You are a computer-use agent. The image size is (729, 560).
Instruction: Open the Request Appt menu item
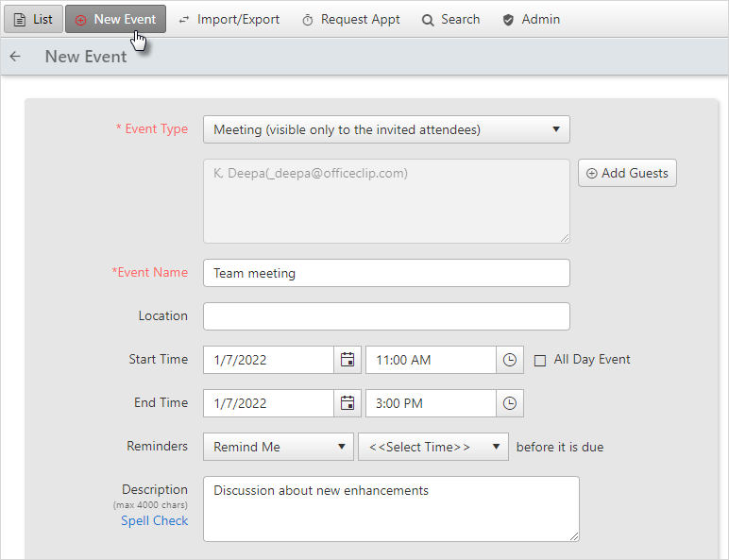pos(351,20)
